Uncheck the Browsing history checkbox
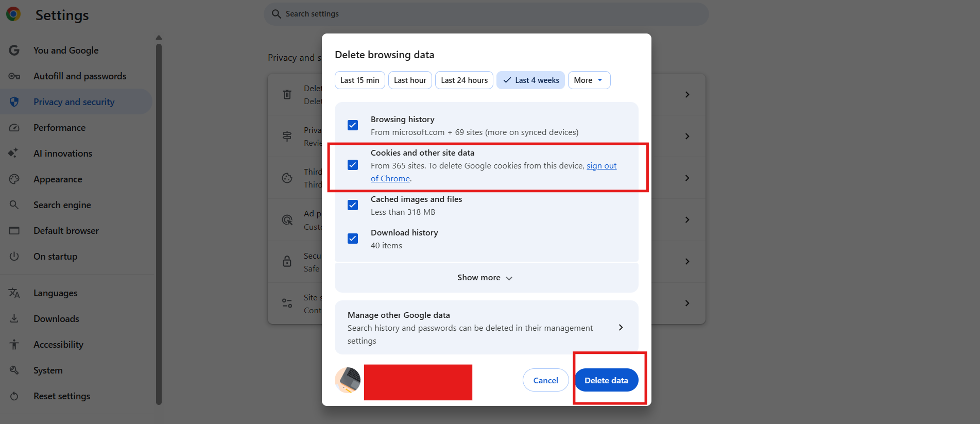 coord(353,125)
